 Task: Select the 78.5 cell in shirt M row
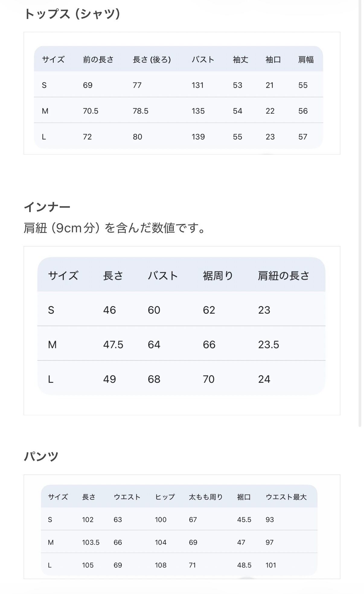click(x=140, y=111)
